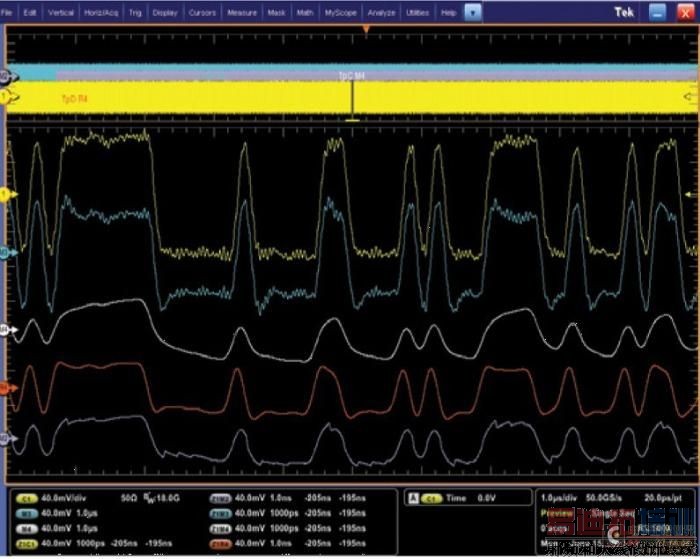The image size is (700, 559).
Task: Open the Mask menu
Action: pos(276,13)
